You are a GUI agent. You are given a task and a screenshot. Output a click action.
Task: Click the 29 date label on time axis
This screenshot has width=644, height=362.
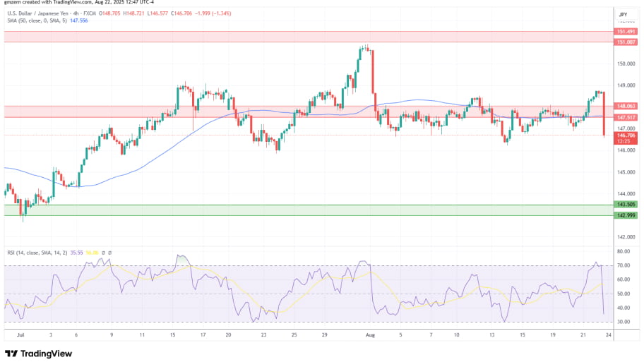pyautogui.click(x=324, y=335)
